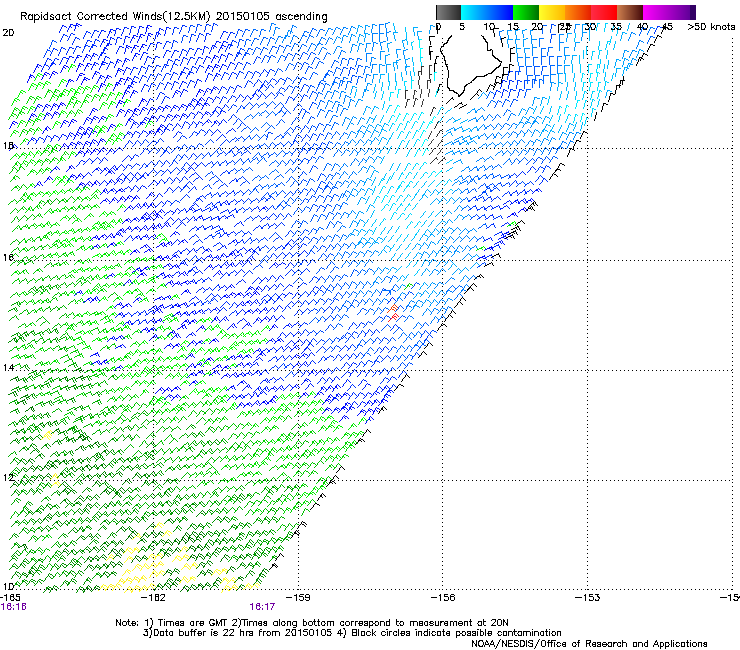Image resolution: width=740 pixels, height=650 pixels.
Task: Click the 'NOAA/NESDIS/Office of Research and Applications' credit
Action: (x=589, y=644)
